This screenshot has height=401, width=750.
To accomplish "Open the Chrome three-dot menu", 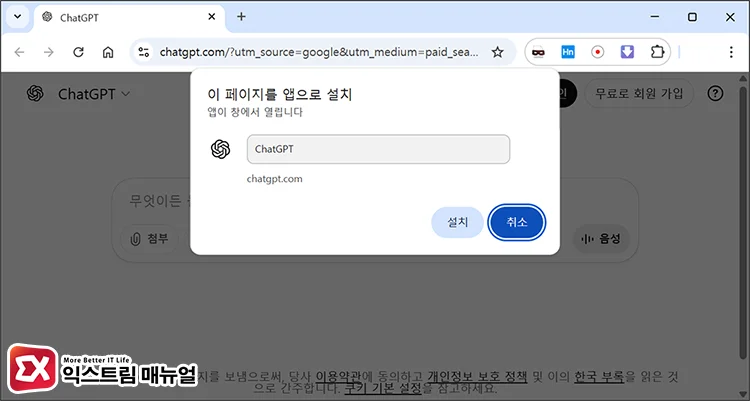I will pyautogui.click(x=731, y=52).
